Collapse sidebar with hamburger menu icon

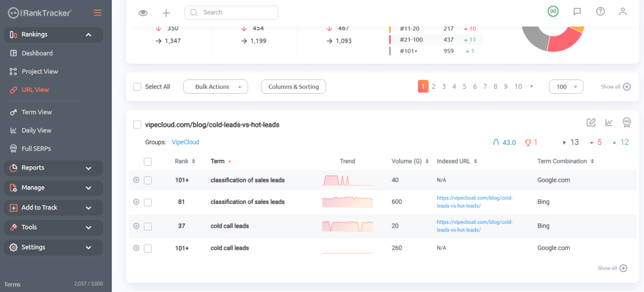pyautogui.click(x=98, y=13)
